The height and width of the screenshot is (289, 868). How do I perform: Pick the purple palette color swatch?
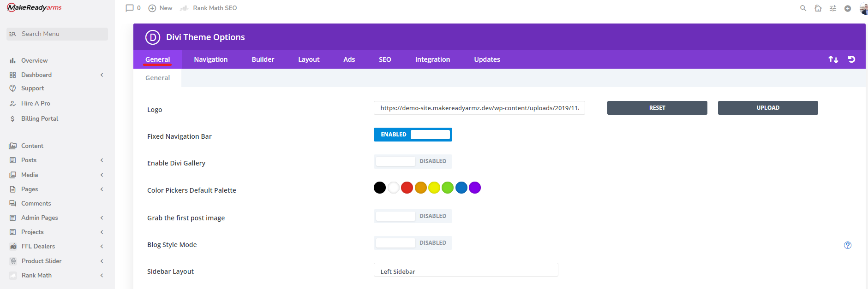[475, 188]
